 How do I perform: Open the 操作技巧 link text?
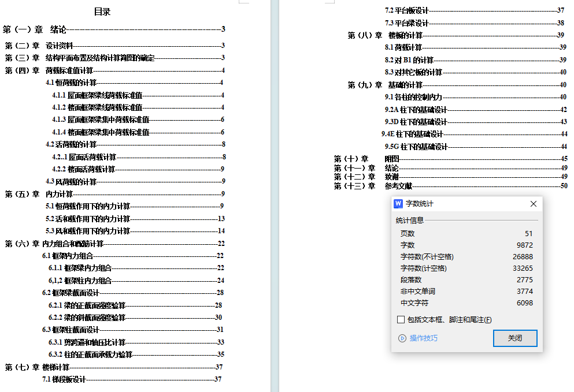click(424, 338)
